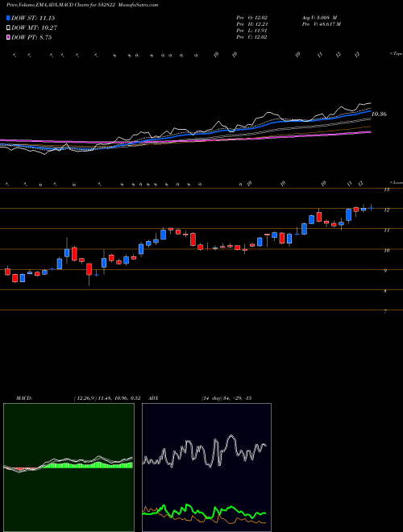Screen dimensions: 403x532
Task: Click the price axis label 8
Action: pos(386,291)
